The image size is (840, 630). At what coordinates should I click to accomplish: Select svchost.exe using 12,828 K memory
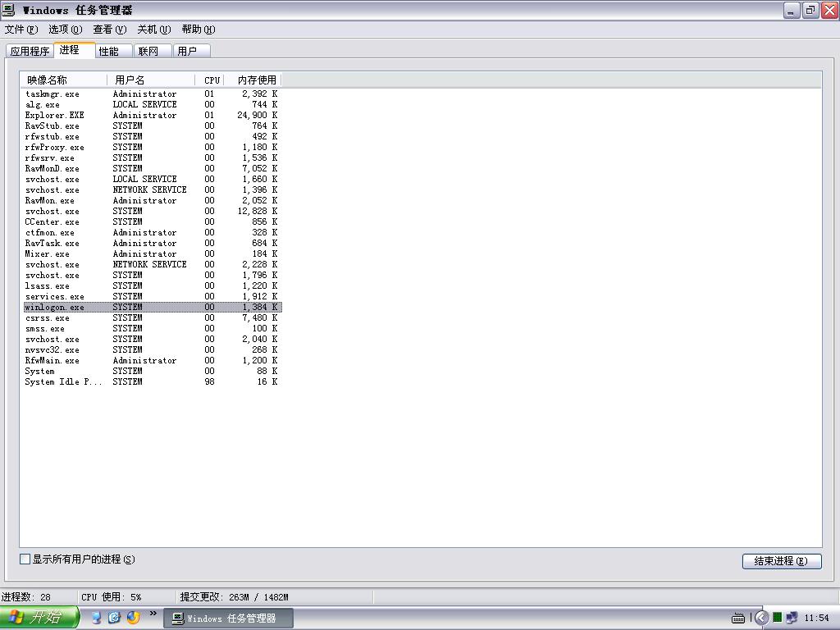152,211
